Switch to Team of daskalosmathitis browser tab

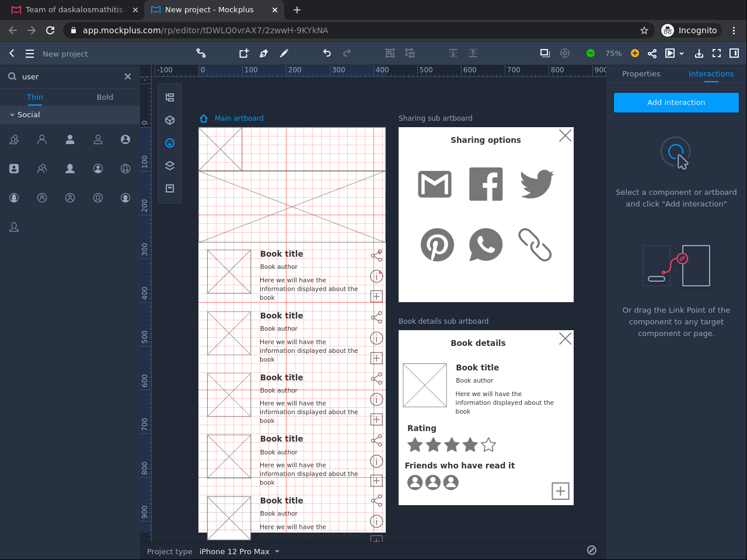pos(74,10)
